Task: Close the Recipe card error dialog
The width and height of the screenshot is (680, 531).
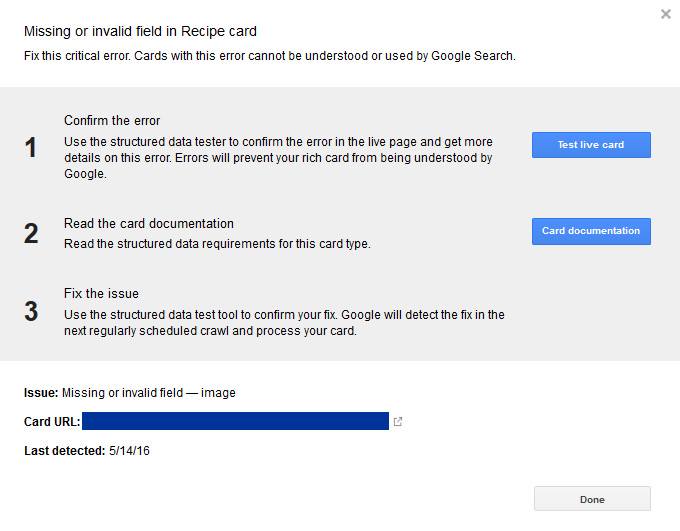Action: click(666, 14)
